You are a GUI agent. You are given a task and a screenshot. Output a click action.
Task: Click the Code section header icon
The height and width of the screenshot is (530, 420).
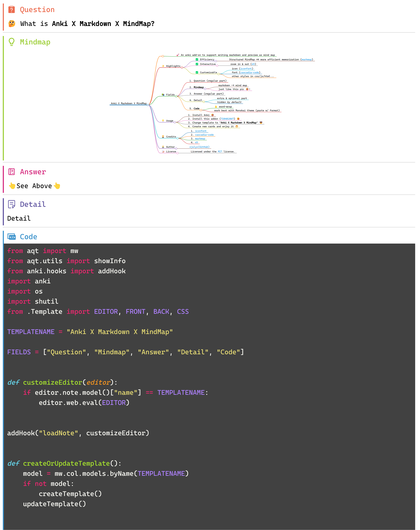pyautogui.click(x=12, y=237)
